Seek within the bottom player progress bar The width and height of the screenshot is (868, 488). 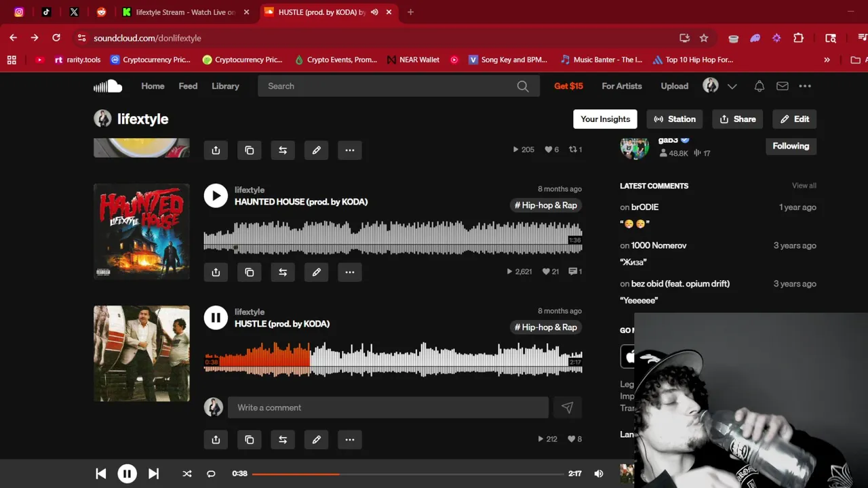pyautogui.click(x=408, y=474)
